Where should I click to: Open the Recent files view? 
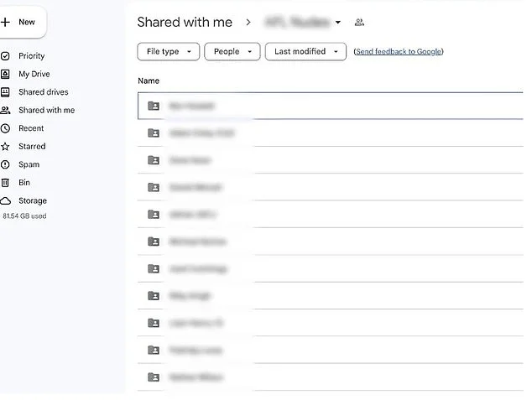tap(31, 128)
